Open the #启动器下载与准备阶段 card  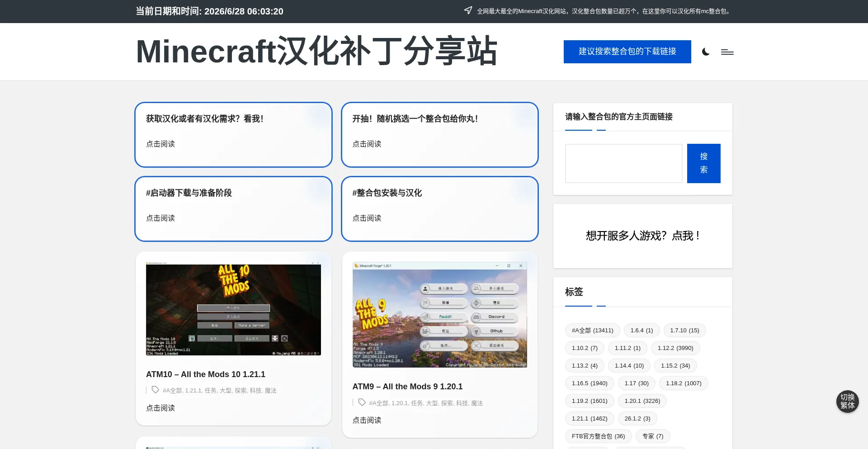coord(233,209)
